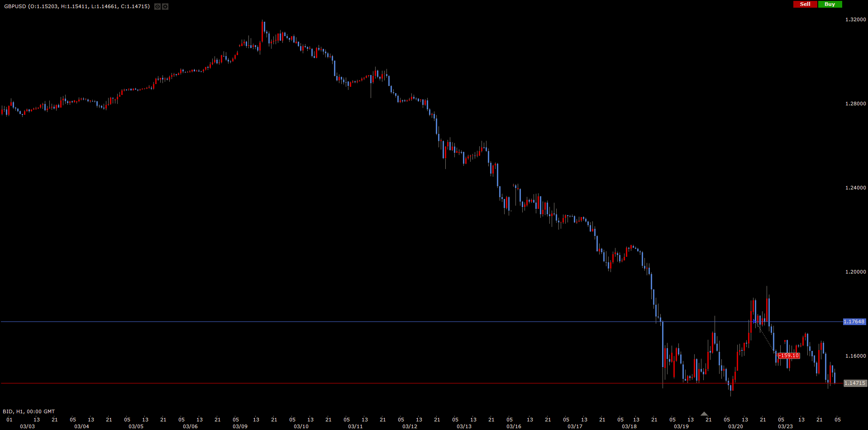Select the blue 1.17648 order price tag
868x430 pixels.
point(854,322)
